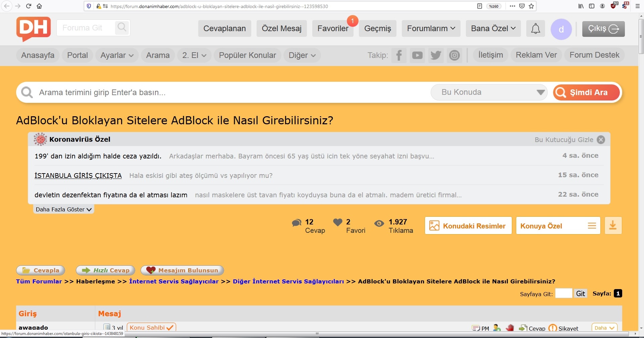The height and width of the screenshot is (338, 644).
Task: Open the Arama menu item
Action: click(158, 55)
